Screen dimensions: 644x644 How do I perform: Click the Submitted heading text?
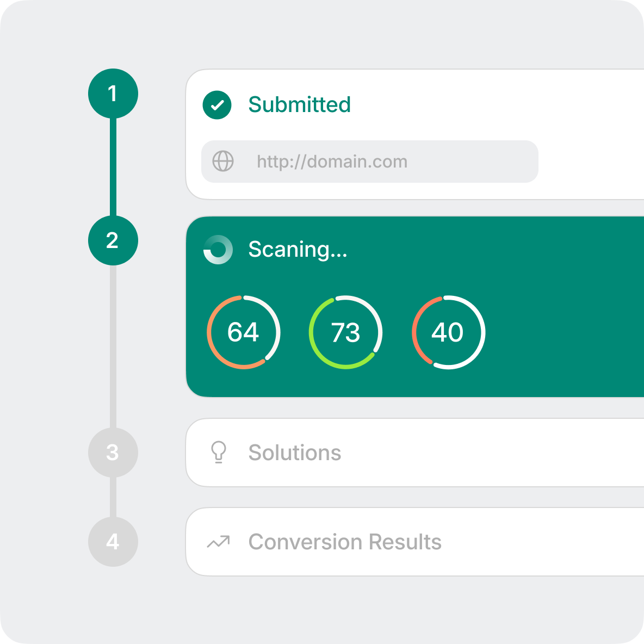click(299, 105)
